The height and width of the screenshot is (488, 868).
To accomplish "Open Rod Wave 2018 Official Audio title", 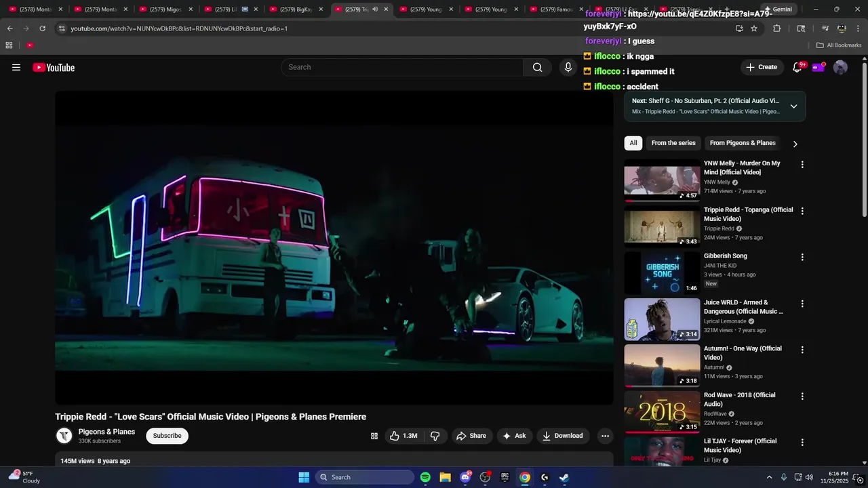I will tap(740, 399).
